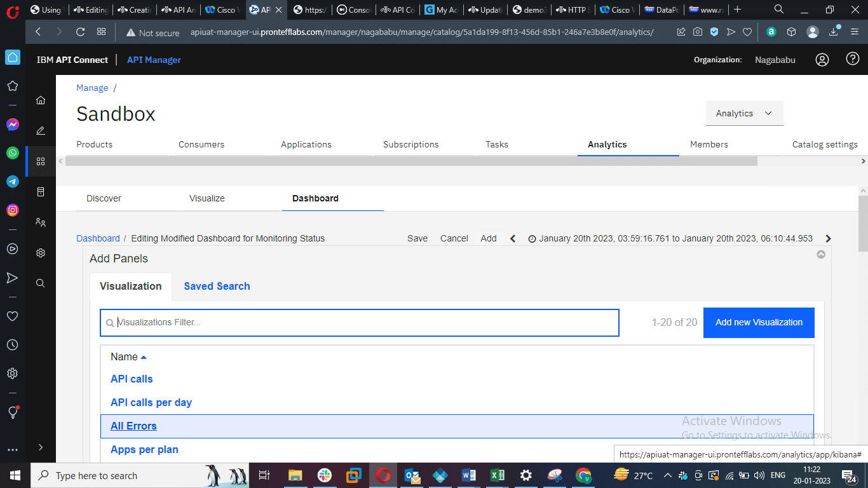Open Opera sidebar settings gear
This screenshot has height=488, width=868.
tap(13, 373)
